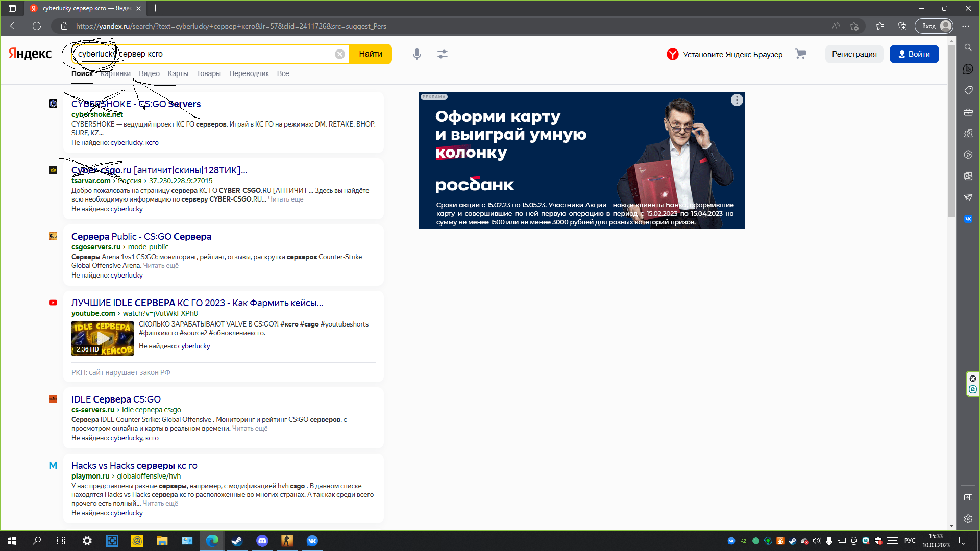Start voice search with the microphone icon
This screenshot has width=980, height=551.
417,54
